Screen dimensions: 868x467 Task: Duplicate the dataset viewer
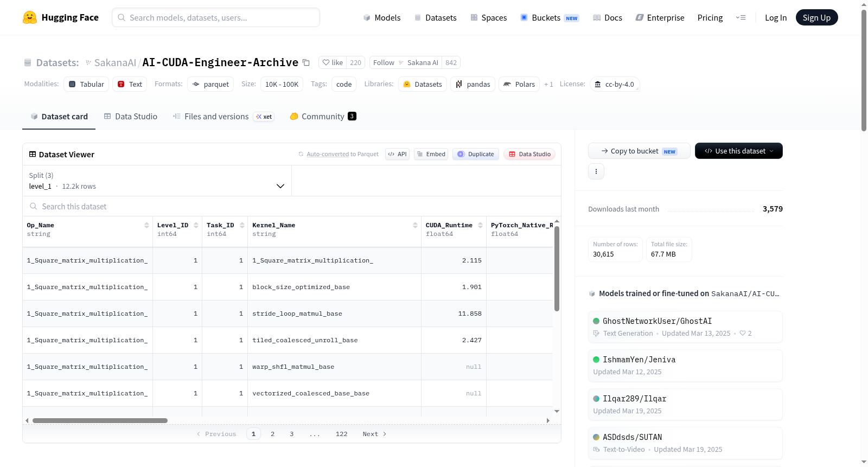pos(476,154)
